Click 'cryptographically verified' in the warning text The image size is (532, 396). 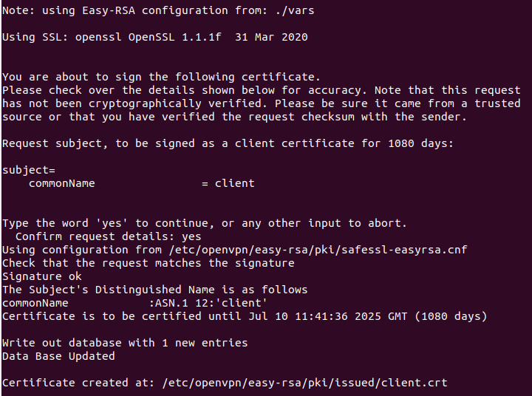click(x=171, y=103)
